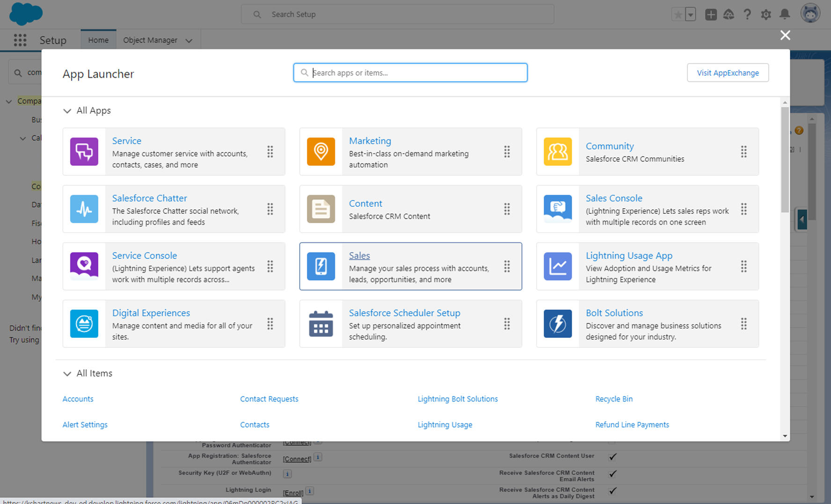Open the Service app icon
831x504 pixels.
[84, 152]
